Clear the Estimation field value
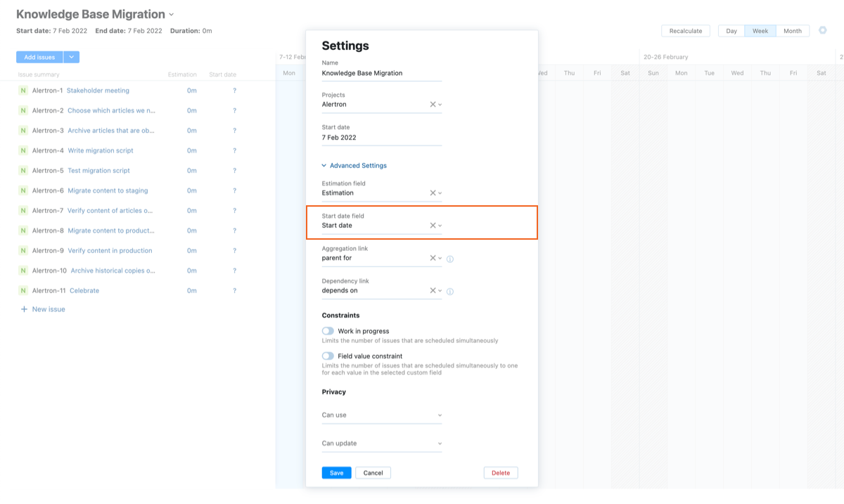844x504 pixels. pos(433,193)
